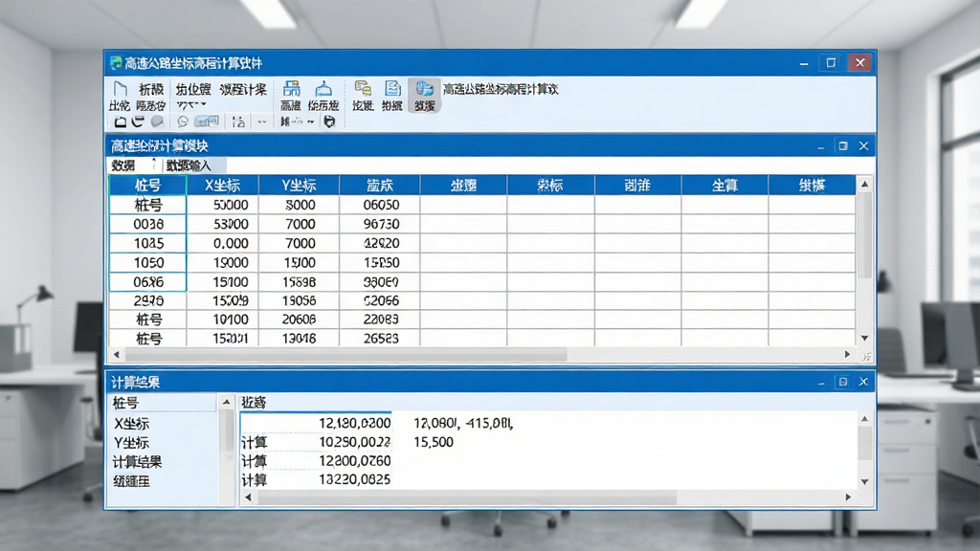
Task: Click the 桩号 column header in table
Action: pos(148,186)
